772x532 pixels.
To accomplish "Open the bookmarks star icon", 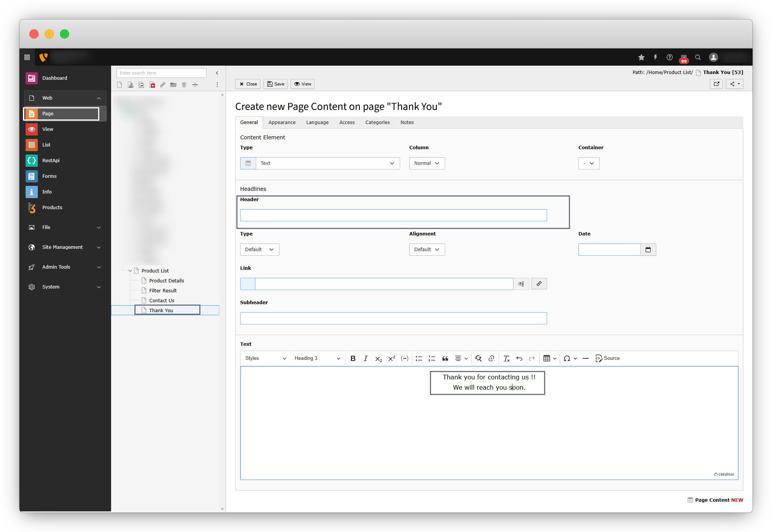I will [x=641, y=57].
